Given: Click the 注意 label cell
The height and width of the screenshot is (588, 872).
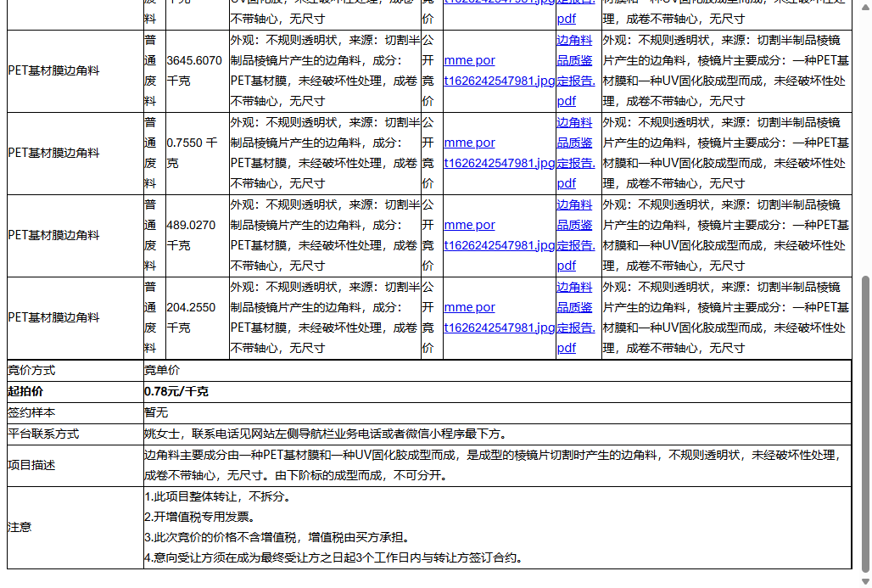Looking at the screenshot, I should pos(75,528).
